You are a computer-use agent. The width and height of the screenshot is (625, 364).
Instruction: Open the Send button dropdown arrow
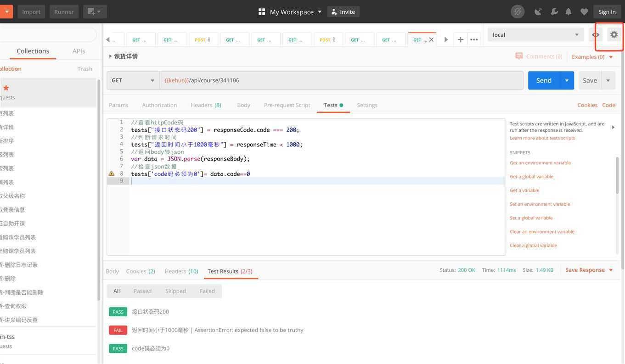567,80
